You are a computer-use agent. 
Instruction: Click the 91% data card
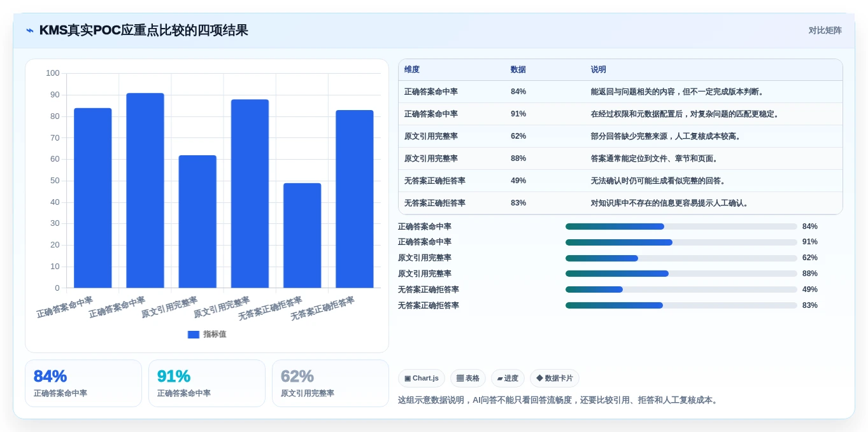pos(207,383)
